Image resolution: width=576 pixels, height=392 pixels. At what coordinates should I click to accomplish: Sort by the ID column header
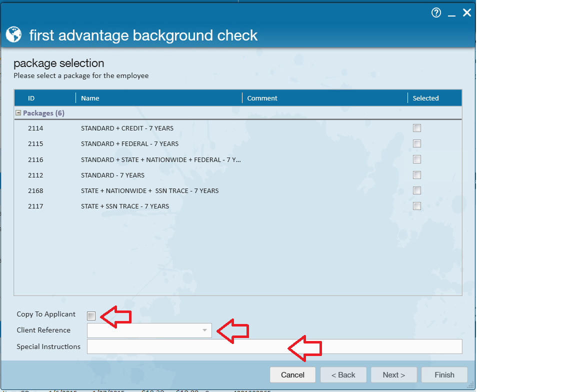(31, 98)
